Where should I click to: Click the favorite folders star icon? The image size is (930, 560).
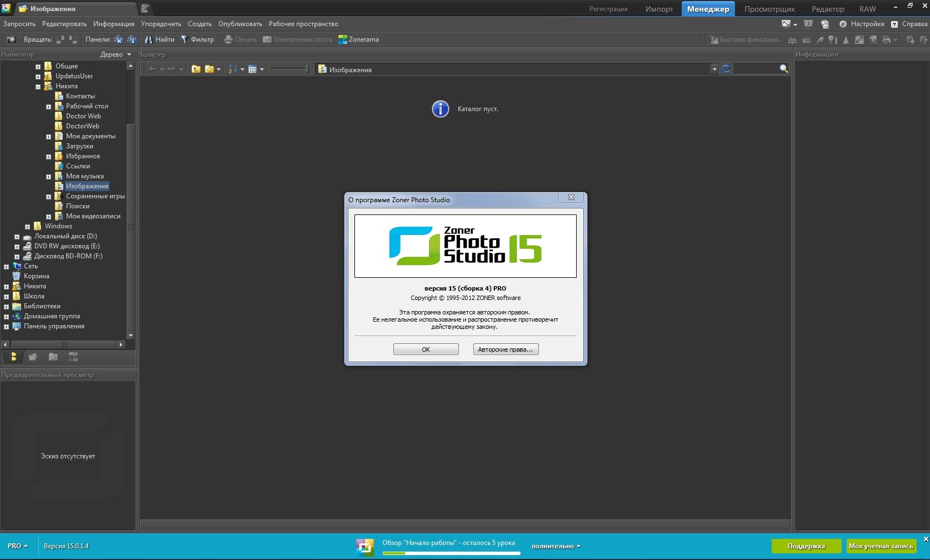point(209,69)
